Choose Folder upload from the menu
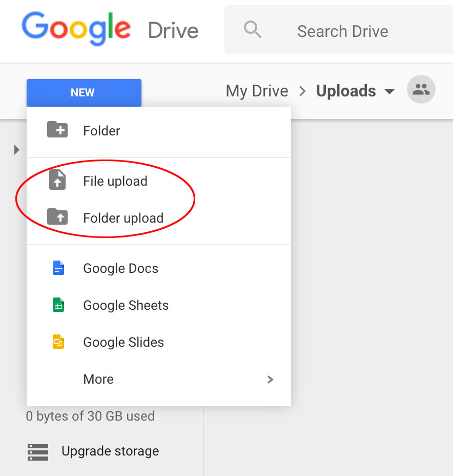The width and height of the screenshot is (453, 476). click(123, 218)
